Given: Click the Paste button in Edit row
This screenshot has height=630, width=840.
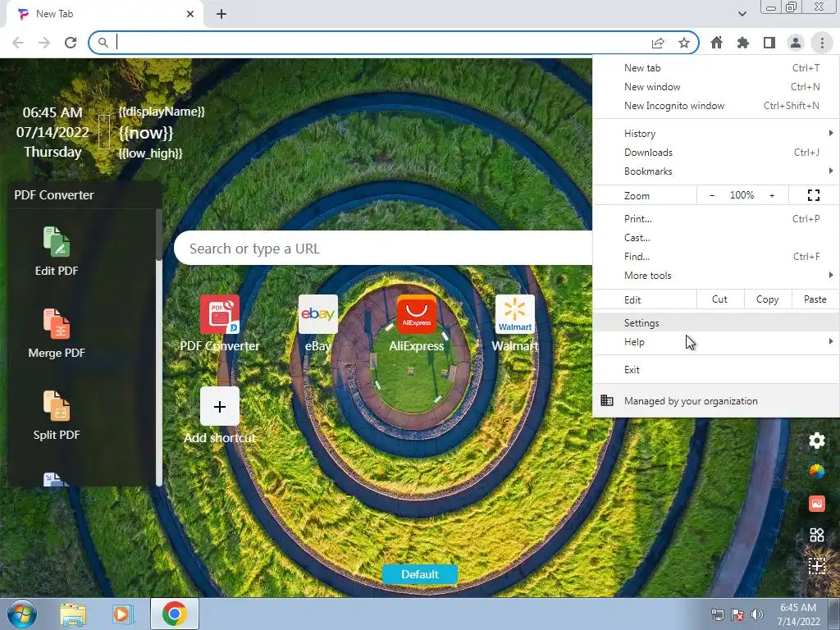Looking at the screenshot, I should click(815, 299).
